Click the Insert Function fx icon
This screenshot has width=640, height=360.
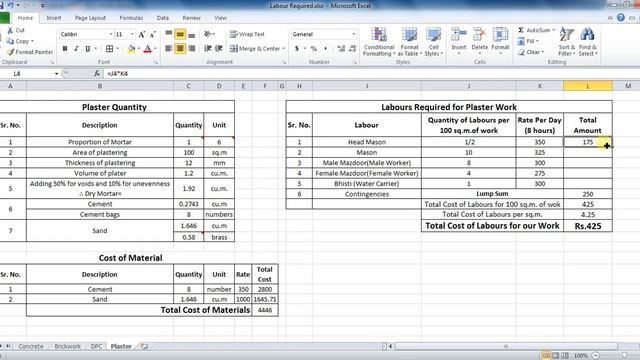pyautogui.click(x=97, y=73)
